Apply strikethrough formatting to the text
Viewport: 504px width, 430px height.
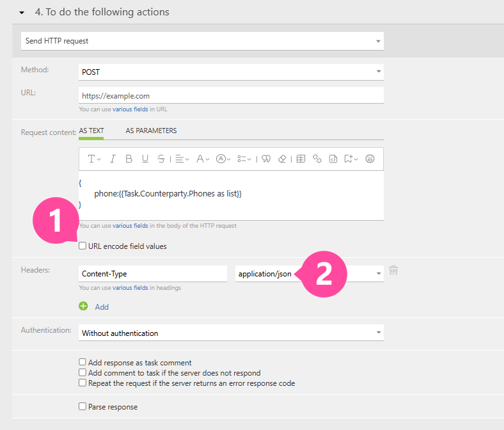coord(161,159)
